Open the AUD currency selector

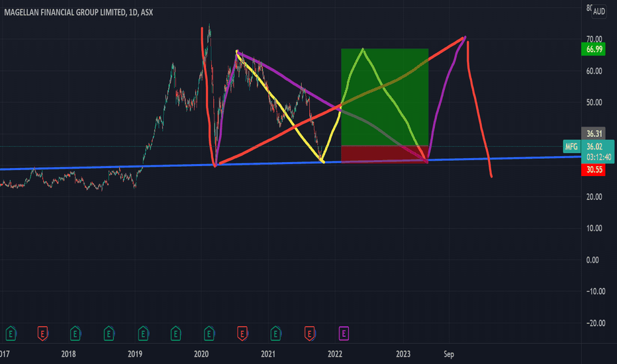[x=599, y=11]
